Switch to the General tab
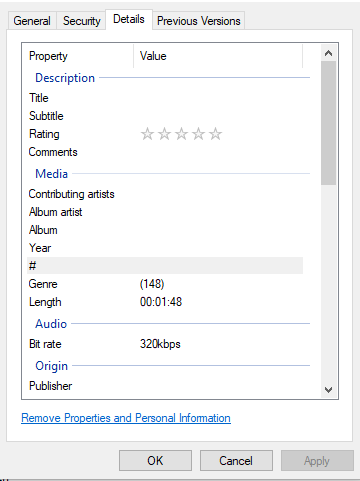Image resolution: width=360 pixels, height=481 pixels. 32,21
